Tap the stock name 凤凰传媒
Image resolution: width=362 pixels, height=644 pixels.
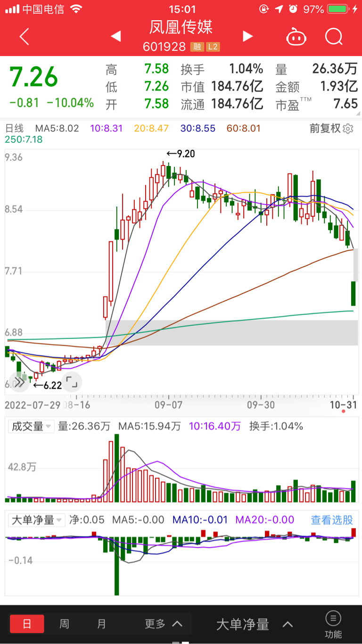[181, 27]
